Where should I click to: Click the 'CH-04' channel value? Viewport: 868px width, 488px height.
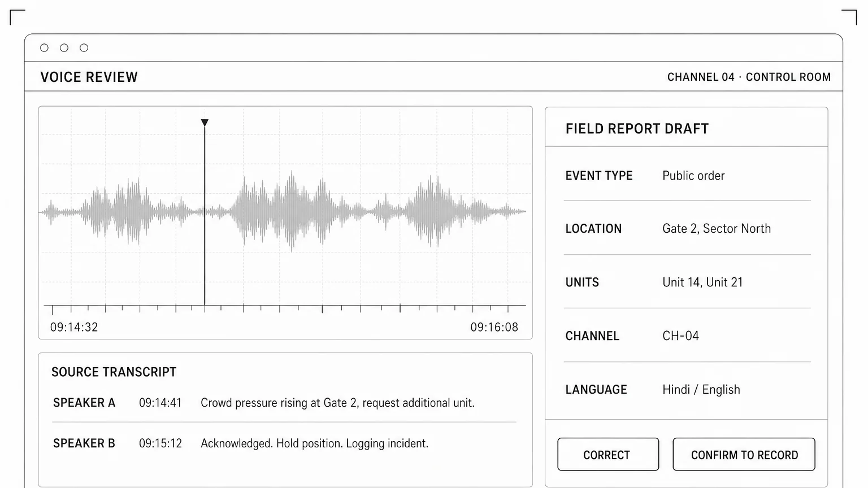tap(680, 336)
